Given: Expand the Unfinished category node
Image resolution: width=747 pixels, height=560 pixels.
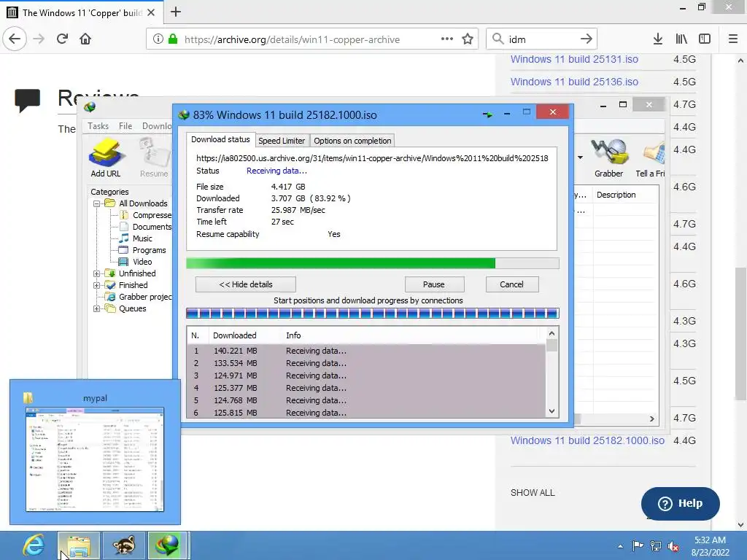Looking at the screenshot, I should 97,274.
